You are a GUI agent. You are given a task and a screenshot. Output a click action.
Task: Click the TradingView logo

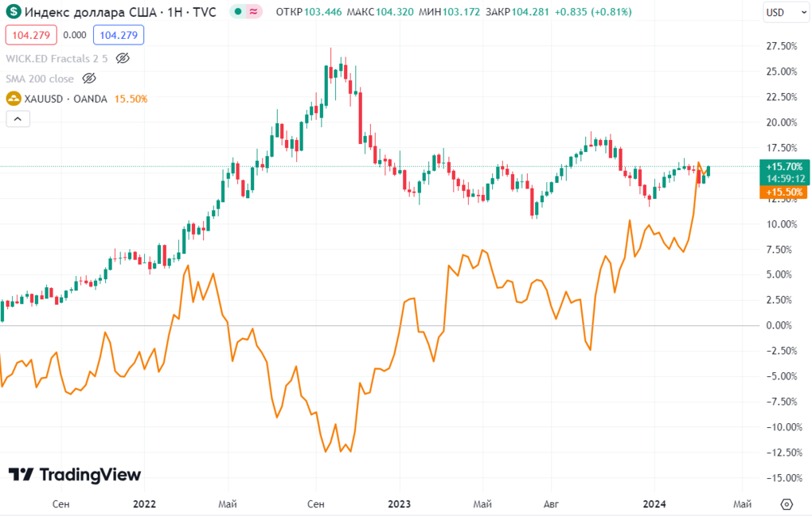point(74,475)
